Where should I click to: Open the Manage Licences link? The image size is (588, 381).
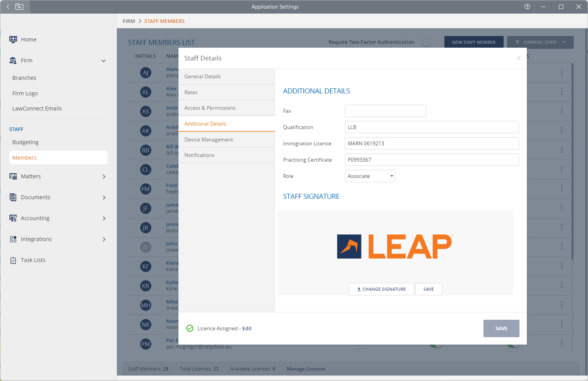point(306,369)
